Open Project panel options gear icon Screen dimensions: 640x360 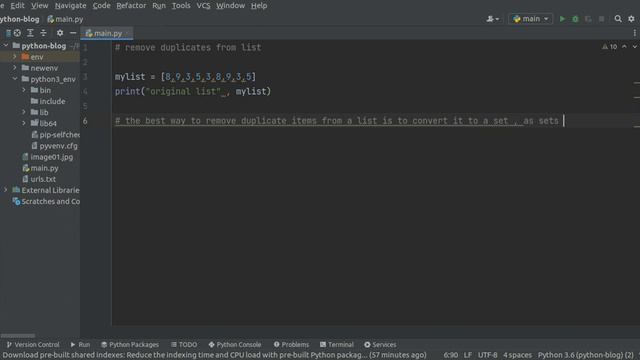pos(60,33)
